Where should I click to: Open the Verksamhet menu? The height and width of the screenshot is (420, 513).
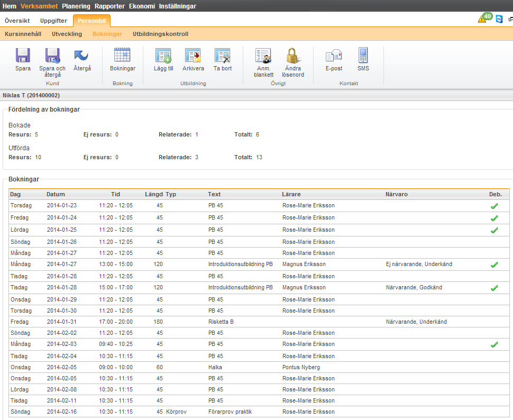click(39, 6)
